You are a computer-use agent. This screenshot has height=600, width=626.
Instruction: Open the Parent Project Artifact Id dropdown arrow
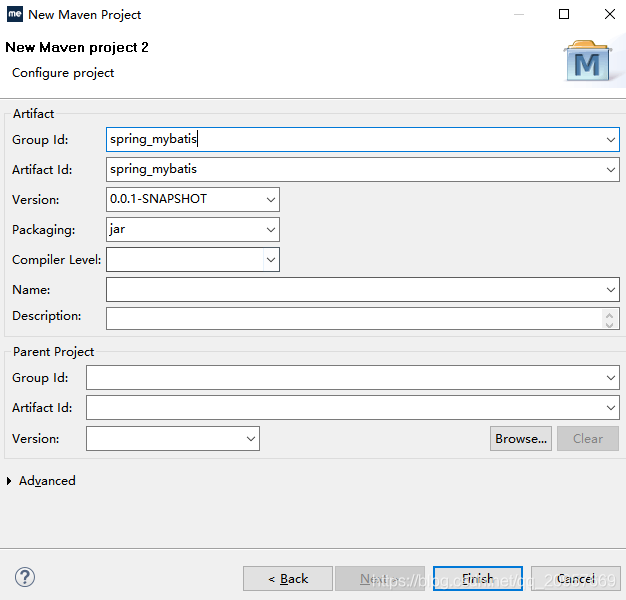(x=610, y=408)
